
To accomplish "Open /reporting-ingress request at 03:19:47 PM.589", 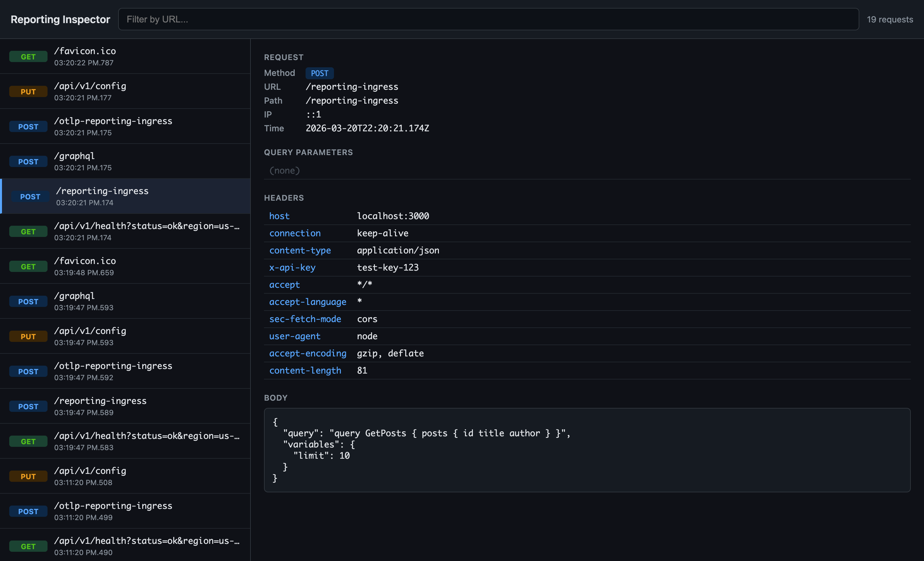I will 125,406.
